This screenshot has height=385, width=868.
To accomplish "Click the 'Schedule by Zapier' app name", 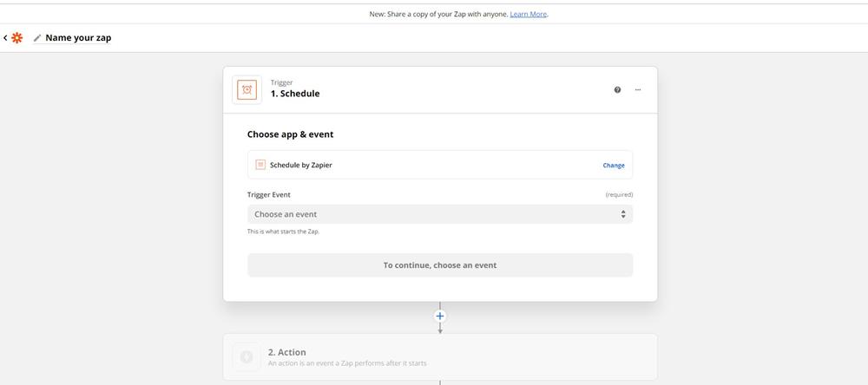I will click(x=301, y=165).
